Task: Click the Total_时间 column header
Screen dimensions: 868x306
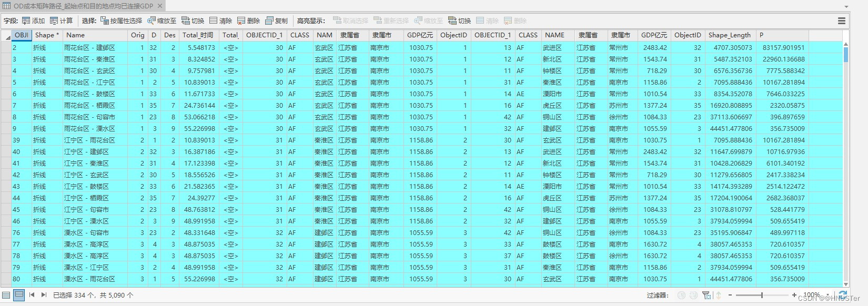Action: [x=199, y=35]
